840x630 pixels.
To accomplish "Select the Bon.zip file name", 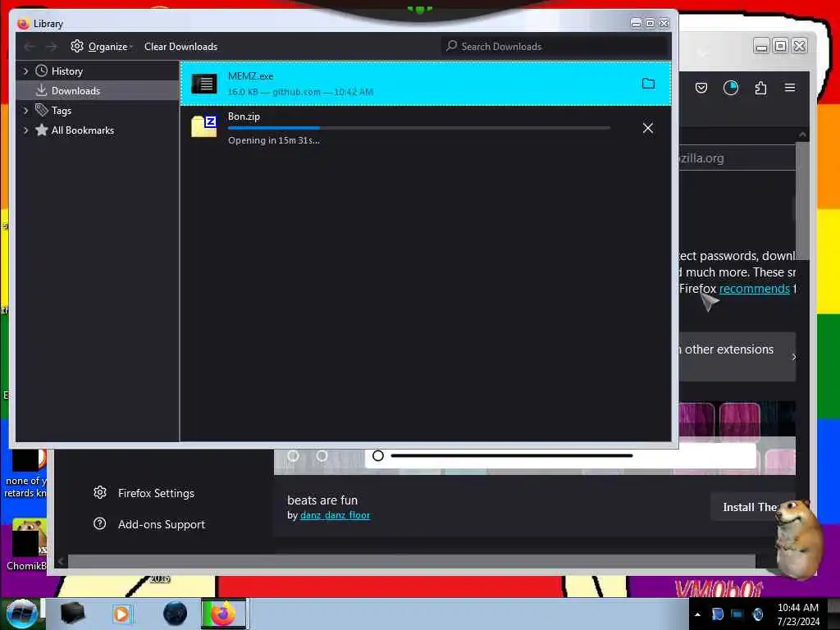I will coord(244,116).
